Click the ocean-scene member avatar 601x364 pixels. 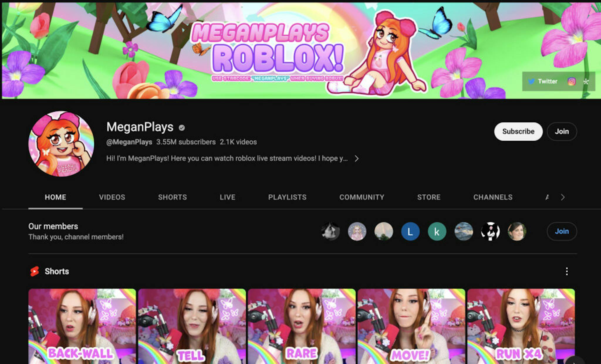coord(464,231)
